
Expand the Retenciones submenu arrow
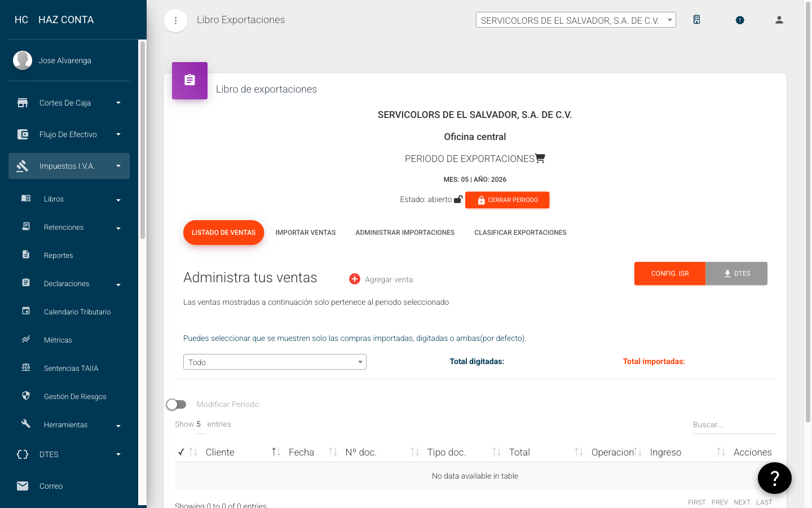pyautogui.click(x=118, y=229)
